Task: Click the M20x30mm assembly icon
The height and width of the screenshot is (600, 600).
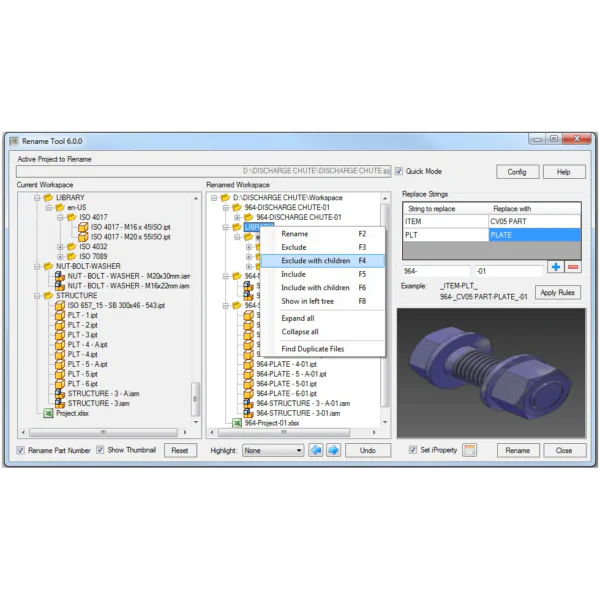Action: tap(60, 276)
